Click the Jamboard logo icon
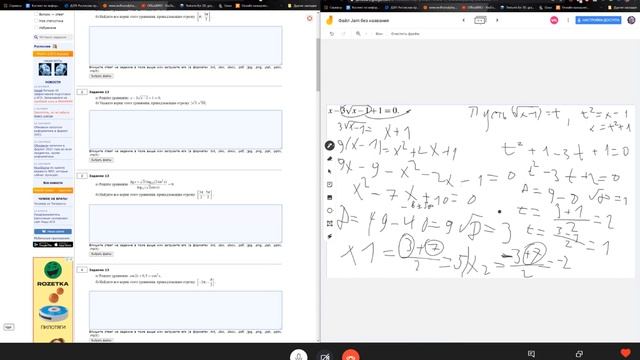Image resolution: width=640 pixels, height=360 pixels. (x=329, y=20)
